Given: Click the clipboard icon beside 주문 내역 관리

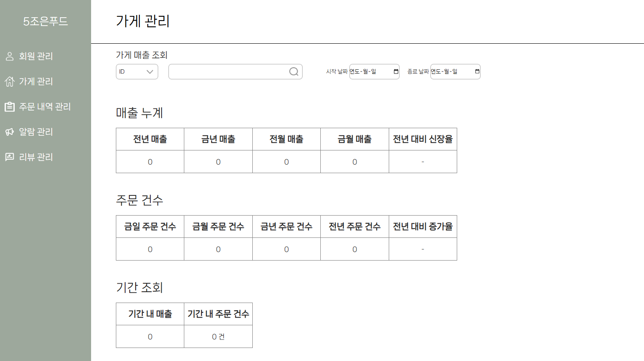Looking at the screenshot, I should (10, 107).
